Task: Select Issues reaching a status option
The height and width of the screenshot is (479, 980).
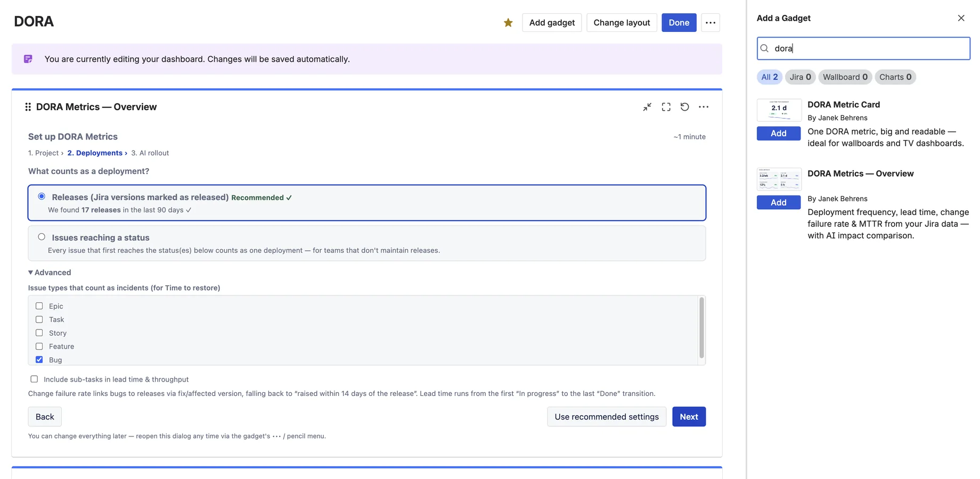Action: pos(42,237)
